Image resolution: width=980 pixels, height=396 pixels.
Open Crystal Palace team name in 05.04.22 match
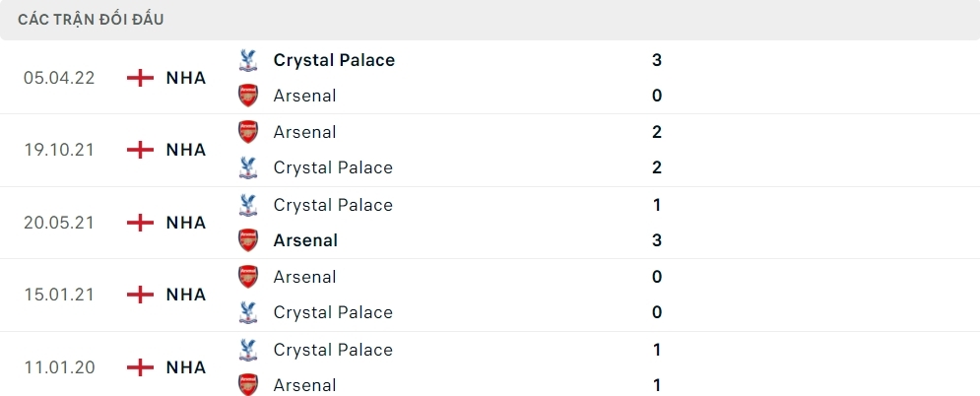[334, 60]
